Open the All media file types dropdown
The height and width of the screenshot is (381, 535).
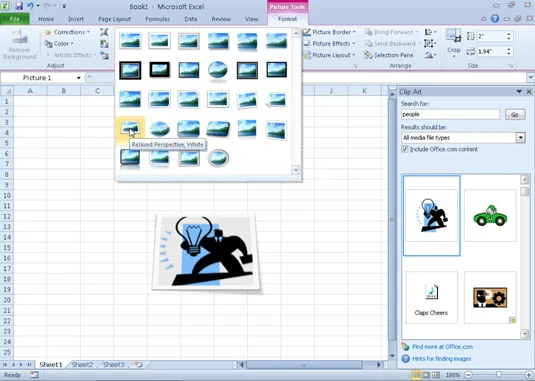pos(521,138)
